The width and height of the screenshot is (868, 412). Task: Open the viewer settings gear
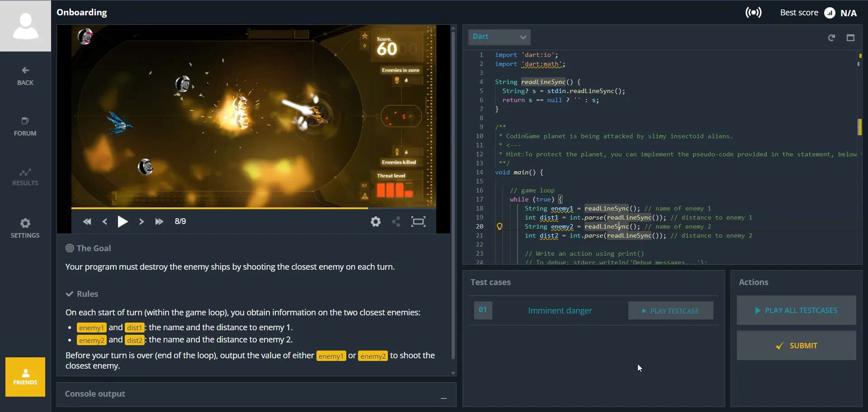(376, 221)
